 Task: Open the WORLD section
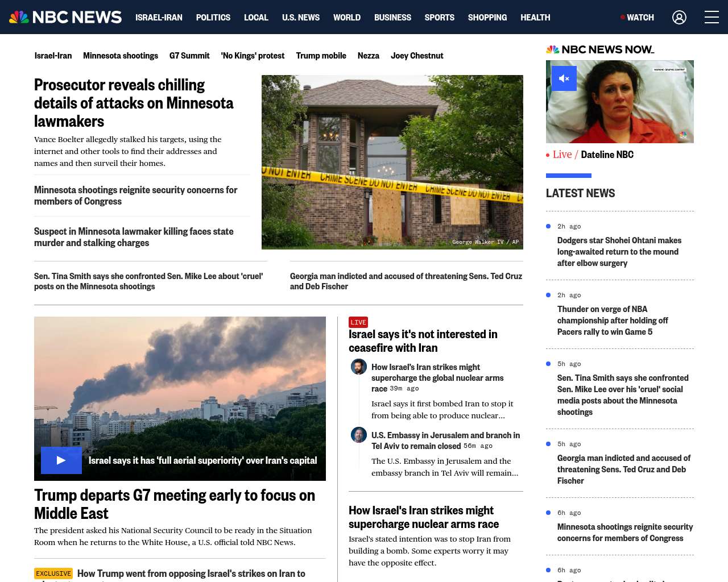[347, 18]
